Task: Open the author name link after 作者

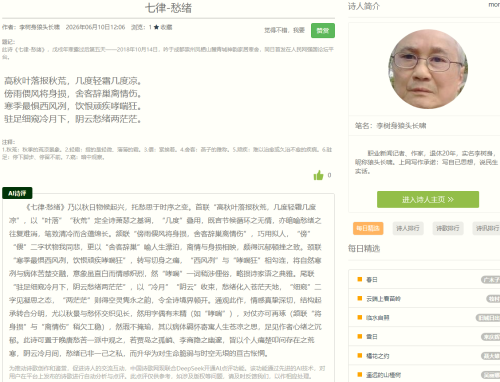Action: (x=40, y=27)
